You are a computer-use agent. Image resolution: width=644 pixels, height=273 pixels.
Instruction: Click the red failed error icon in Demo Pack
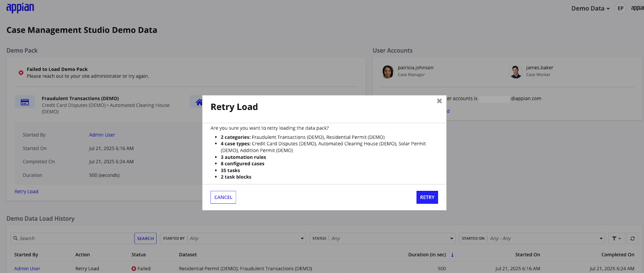pyautogui.click(x=21, y=72)
